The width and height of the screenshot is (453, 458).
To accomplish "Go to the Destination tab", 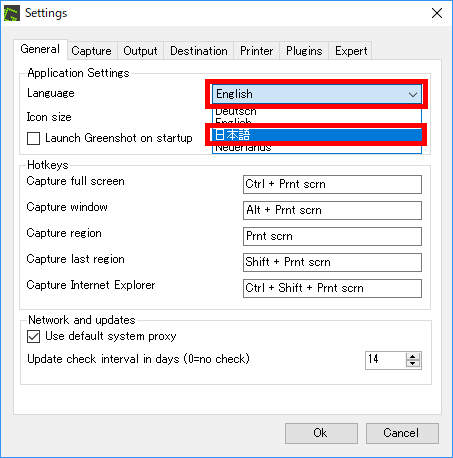I will pyautogui.click(x=199, y=51).
